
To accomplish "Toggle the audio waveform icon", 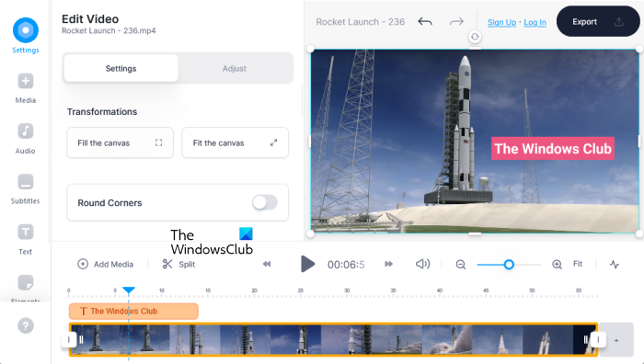I will tap(615, 265).
